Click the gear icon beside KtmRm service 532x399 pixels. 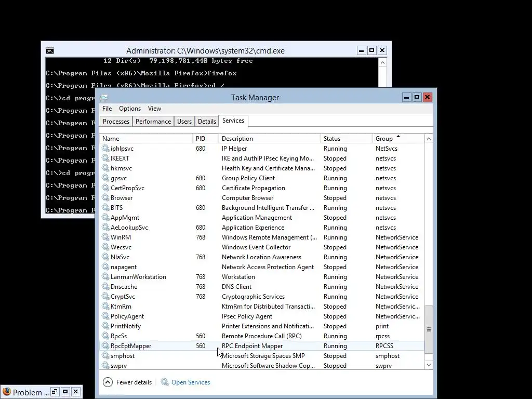tap(105, 306)
